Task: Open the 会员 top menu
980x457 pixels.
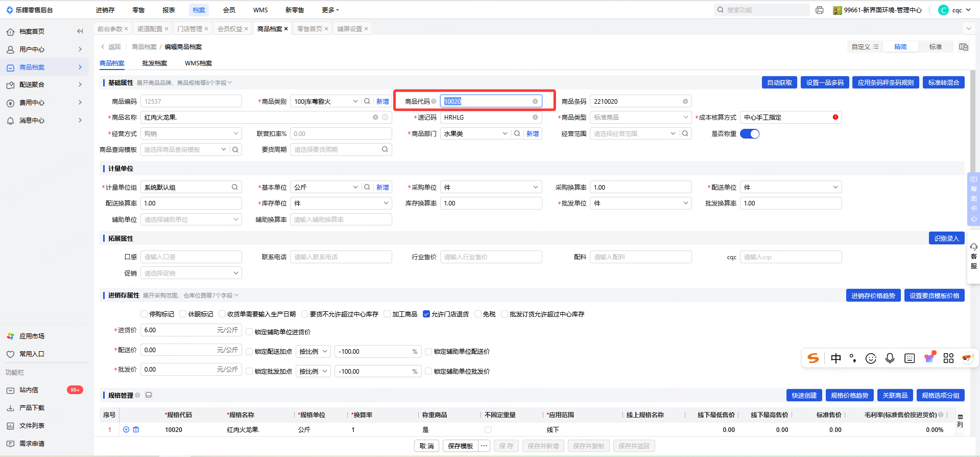Action: pyautogui.click(x=229, y=10)
